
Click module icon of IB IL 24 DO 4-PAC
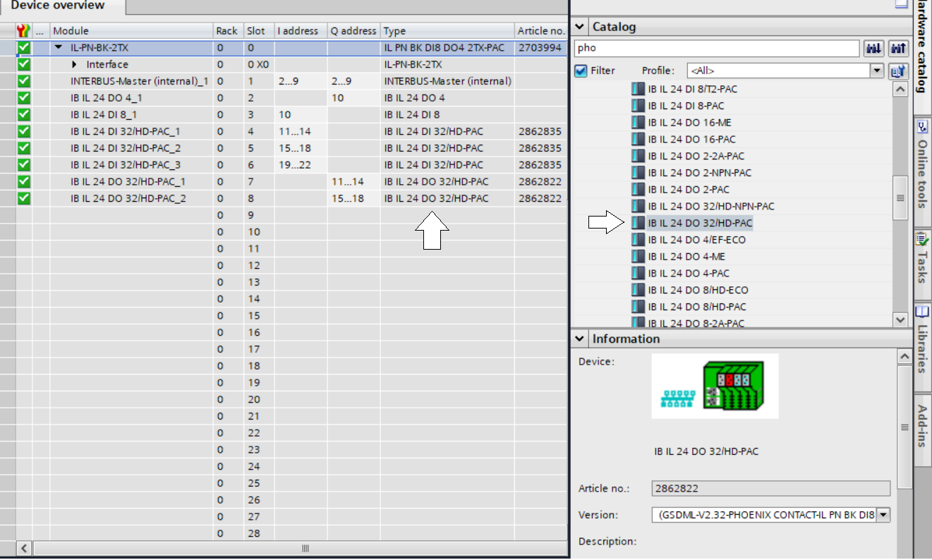[x=639, y=273]
